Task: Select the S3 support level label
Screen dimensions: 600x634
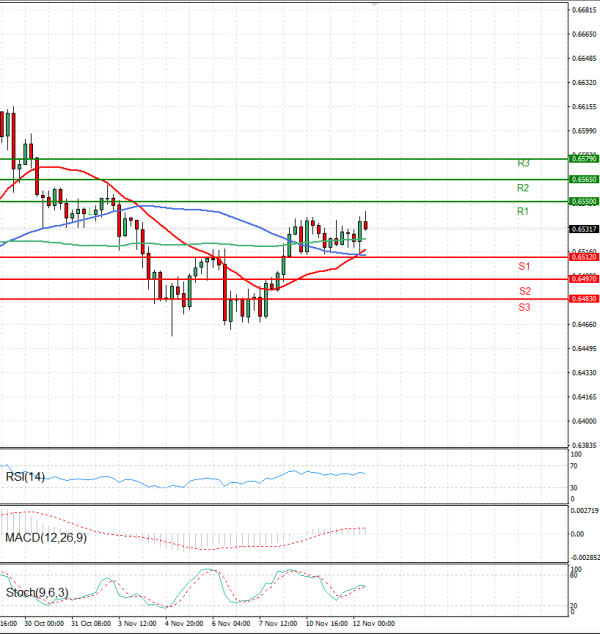Action: [524, 307]
